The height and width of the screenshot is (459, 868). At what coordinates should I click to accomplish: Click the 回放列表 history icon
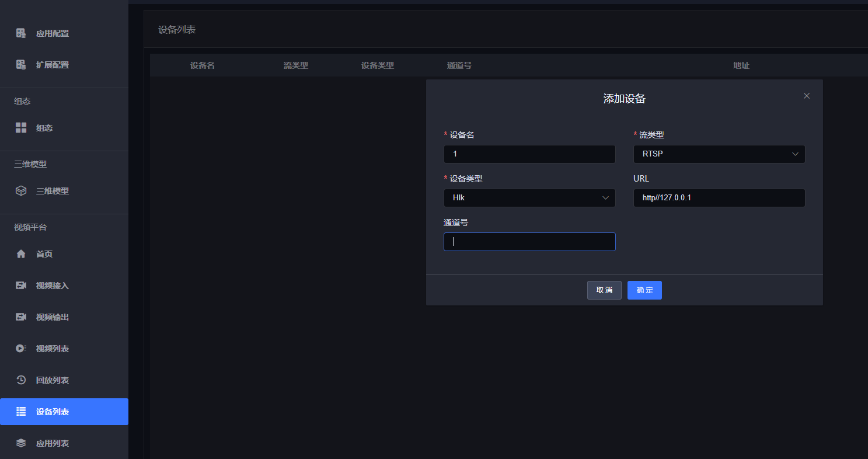tap(21, 380)
